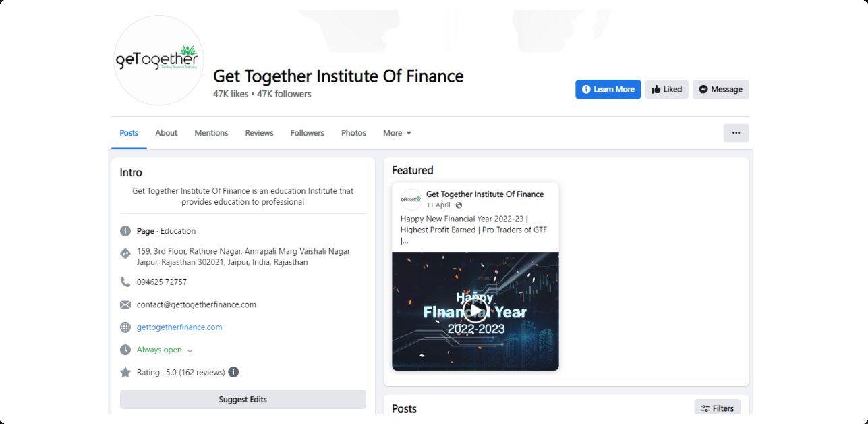This screenshot has width=868, height=424.
Task: Open the three-dots page options button
Action: (x=736, y=133)
